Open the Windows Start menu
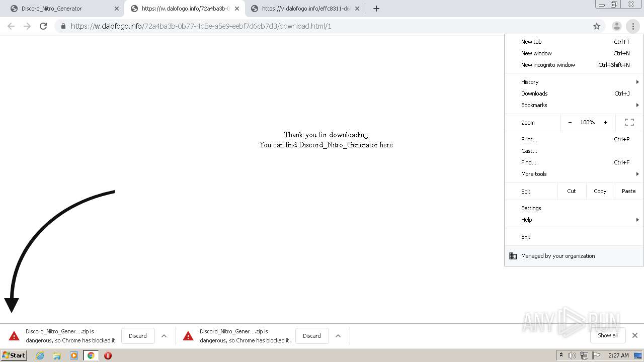The height and width of the screenshot is (362, 644). click(14, 355)
